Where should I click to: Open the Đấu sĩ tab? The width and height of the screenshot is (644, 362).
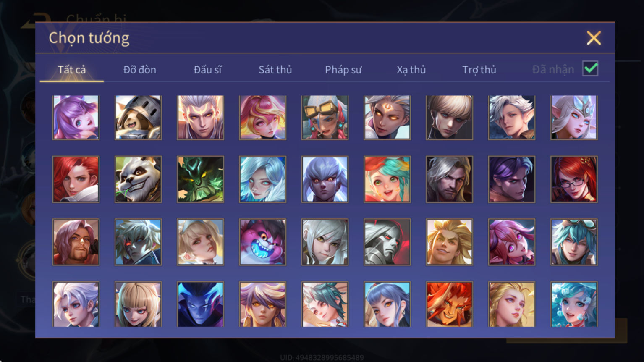pyautogui.click(x=207, y=70)
